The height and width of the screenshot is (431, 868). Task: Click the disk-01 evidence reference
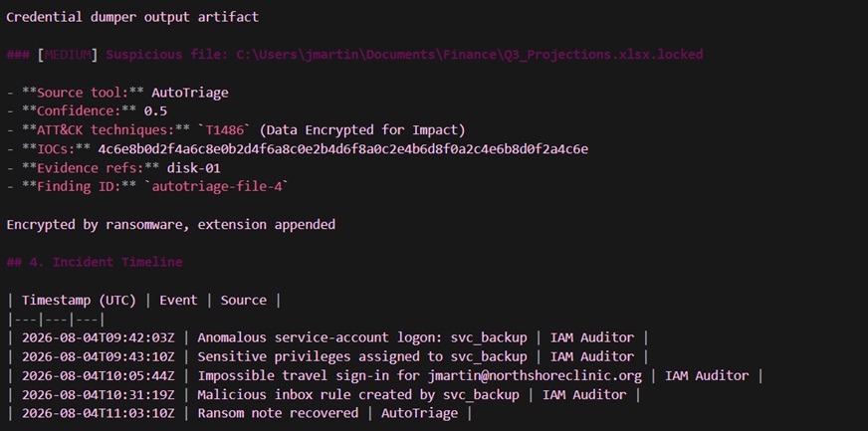(194, 167)
